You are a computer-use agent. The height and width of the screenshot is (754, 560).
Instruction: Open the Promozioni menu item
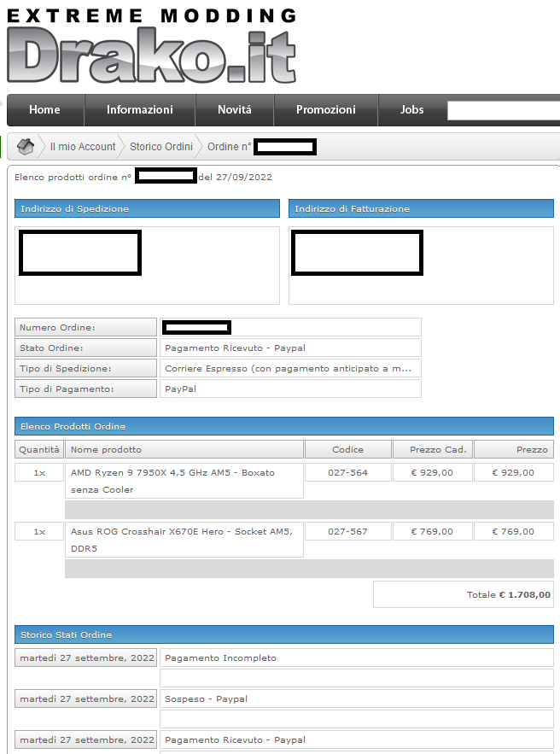326,109
